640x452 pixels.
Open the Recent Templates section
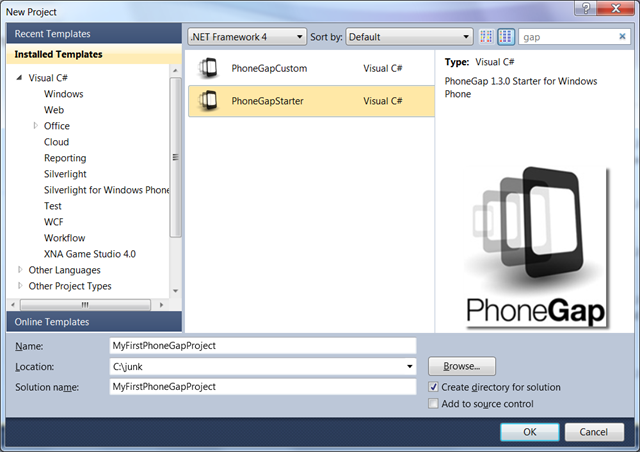pyautogui.click(x=94, y=33)
